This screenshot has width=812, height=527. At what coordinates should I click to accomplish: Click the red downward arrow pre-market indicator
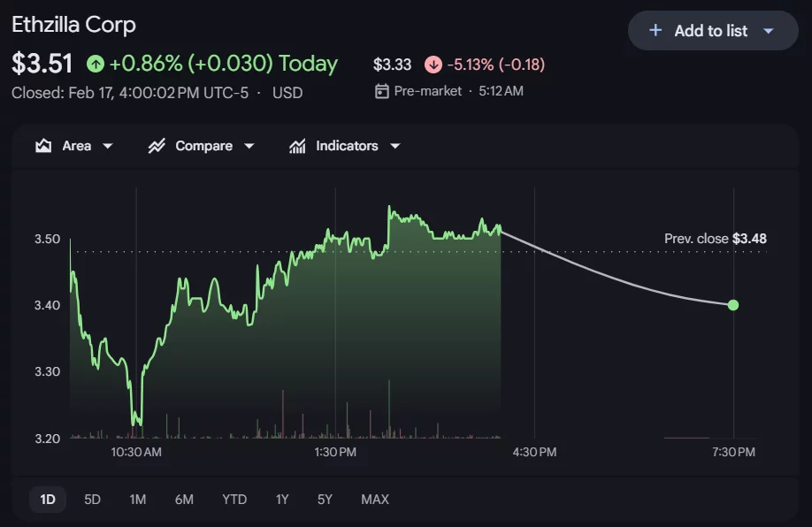point(433,64)
